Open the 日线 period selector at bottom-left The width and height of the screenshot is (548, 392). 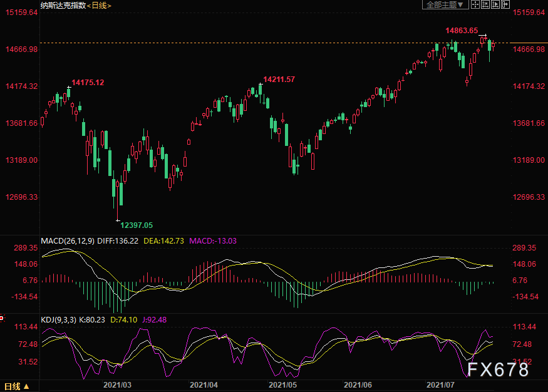coord(16,386)
